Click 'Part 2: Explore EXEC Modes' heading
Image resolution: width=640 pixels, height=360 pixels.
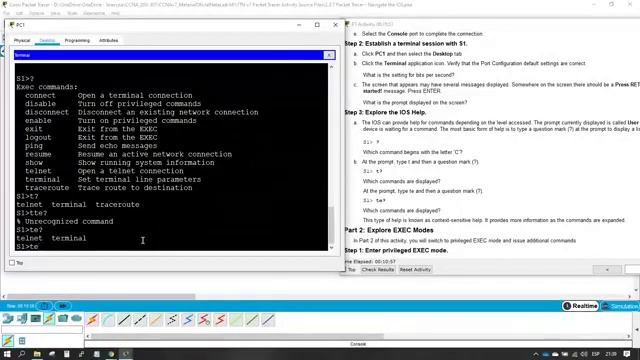point(389,230)
